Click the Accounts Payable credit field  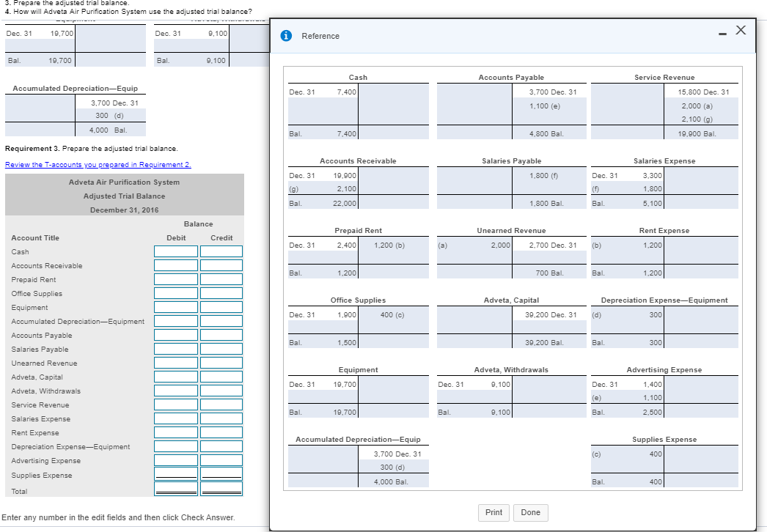pyautogui.click(x=221, y=335)
